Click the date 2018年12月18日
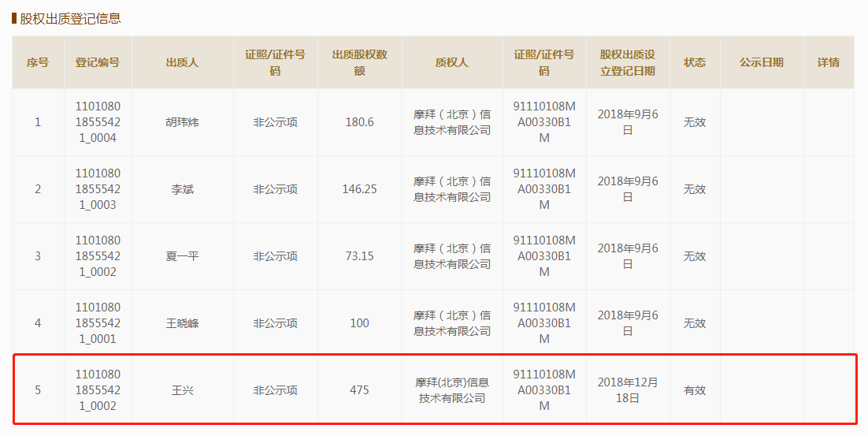The image size is (868, 436). [627, 390]
